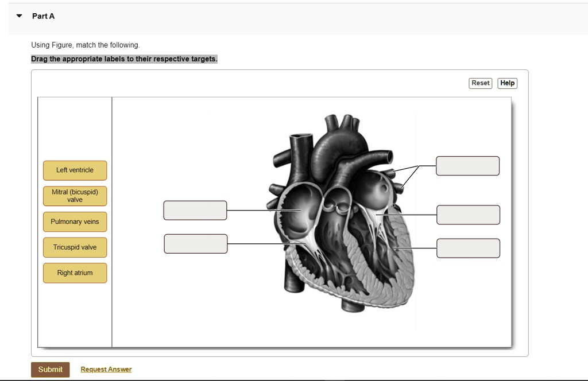The image size is (588, 381).
Task: Open the Help dialog
Action: [x=507, y=83]
